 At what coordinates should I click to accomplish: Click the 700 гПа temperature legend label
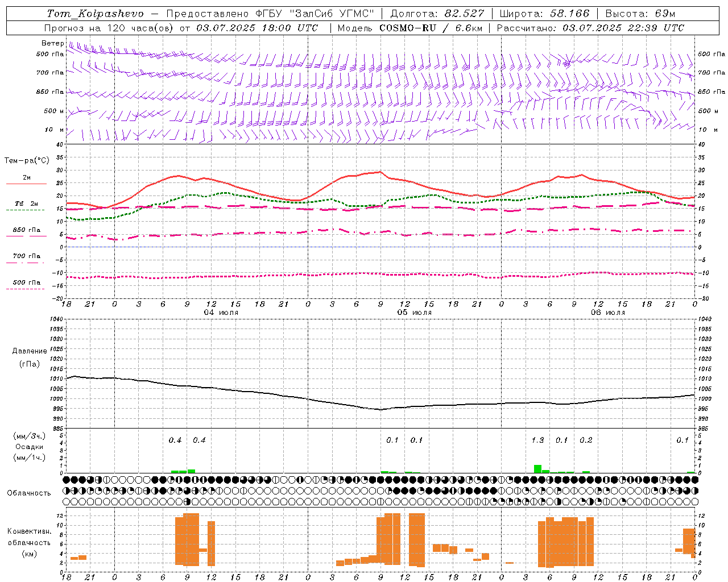pos(26,256)
